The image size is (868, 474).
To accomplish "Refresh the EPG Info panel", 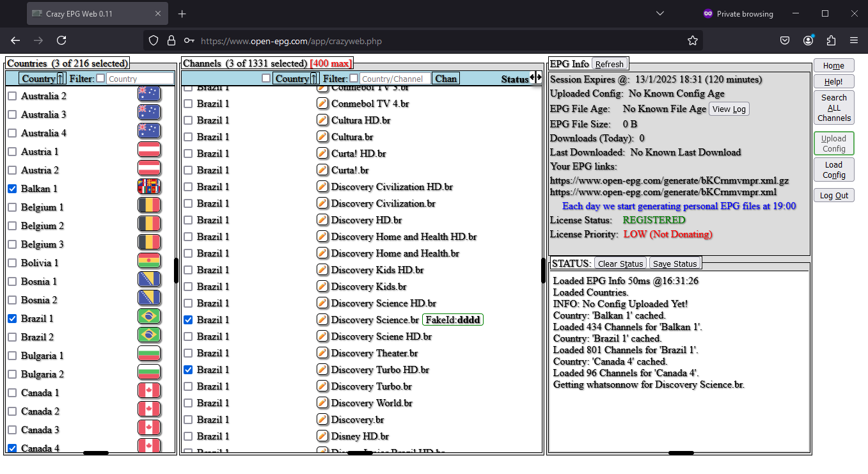I will pyautogui.click(x=609, y=64).
